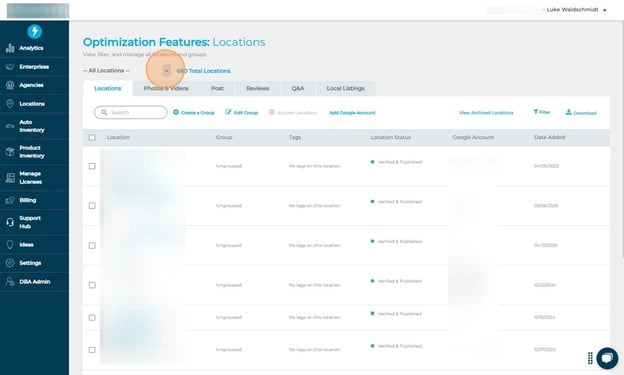
Task: Switch to the Q&A tab
Action: coord(298,88)
